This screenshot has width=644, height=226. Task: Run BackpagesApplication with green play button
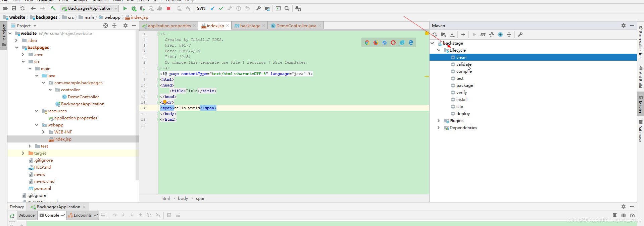[x=125, y=8]
